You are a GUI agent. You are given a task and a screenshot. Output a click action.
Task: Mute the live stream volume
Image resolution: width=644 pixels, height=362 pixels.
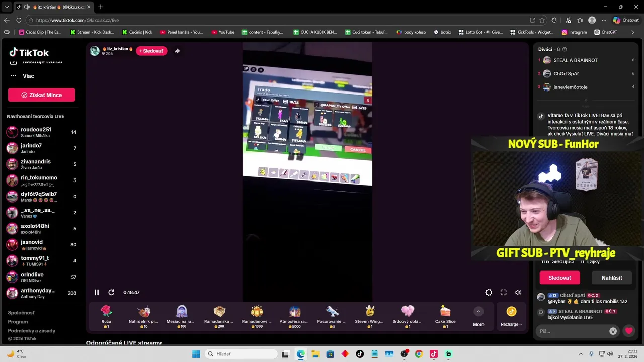(518, 292)
